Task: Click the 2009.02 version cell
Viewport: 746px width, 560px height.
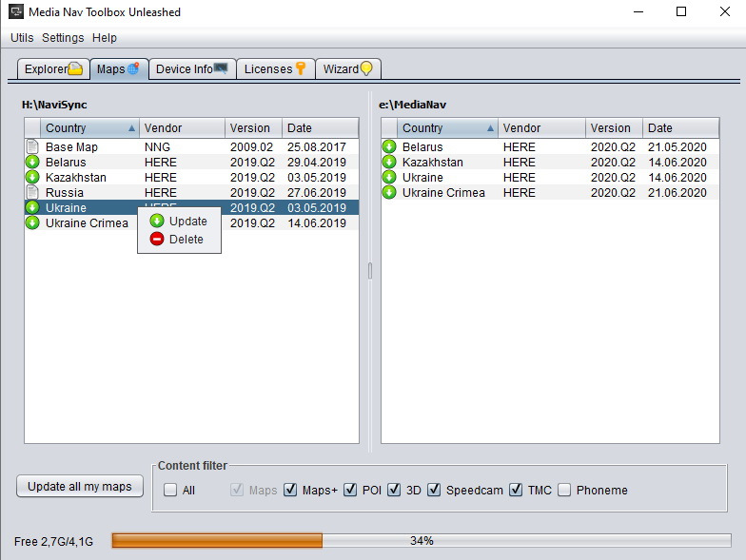Action: click(x=251, y=146)
